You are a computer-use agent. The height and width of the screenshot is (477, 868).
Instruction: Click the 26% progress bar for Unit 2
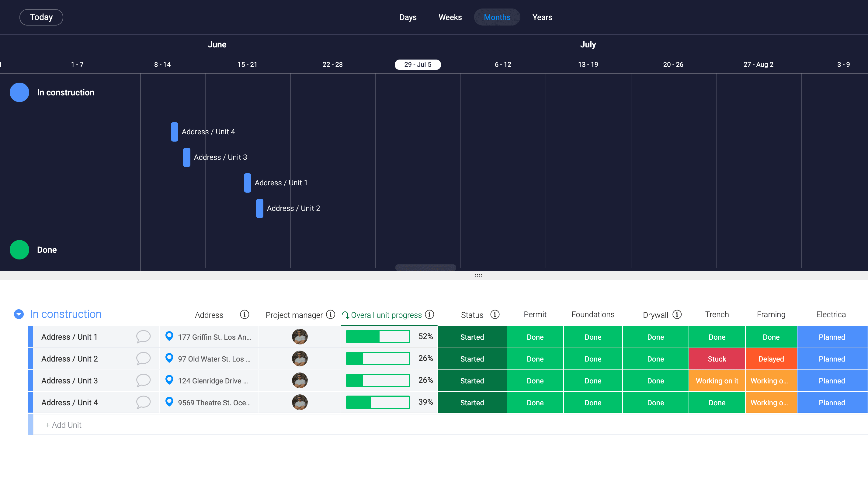[378, 359]
